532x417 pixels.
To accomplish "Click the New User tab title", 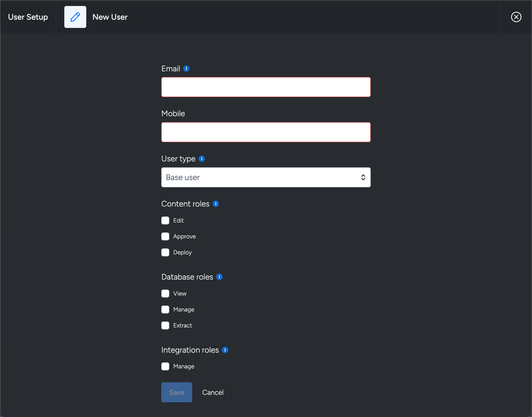I will click(x=110, y=16).
